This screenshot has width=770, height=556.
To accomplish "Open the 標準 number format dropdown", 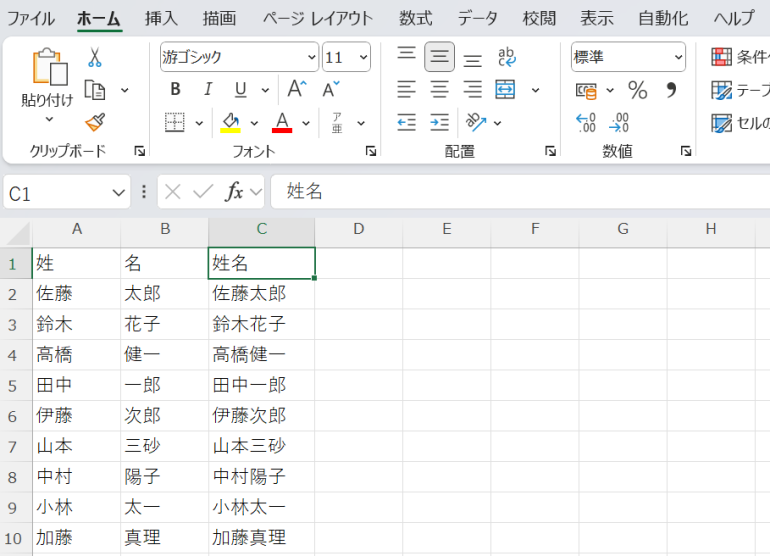I will pyautogui.click(x=678, y=57).
